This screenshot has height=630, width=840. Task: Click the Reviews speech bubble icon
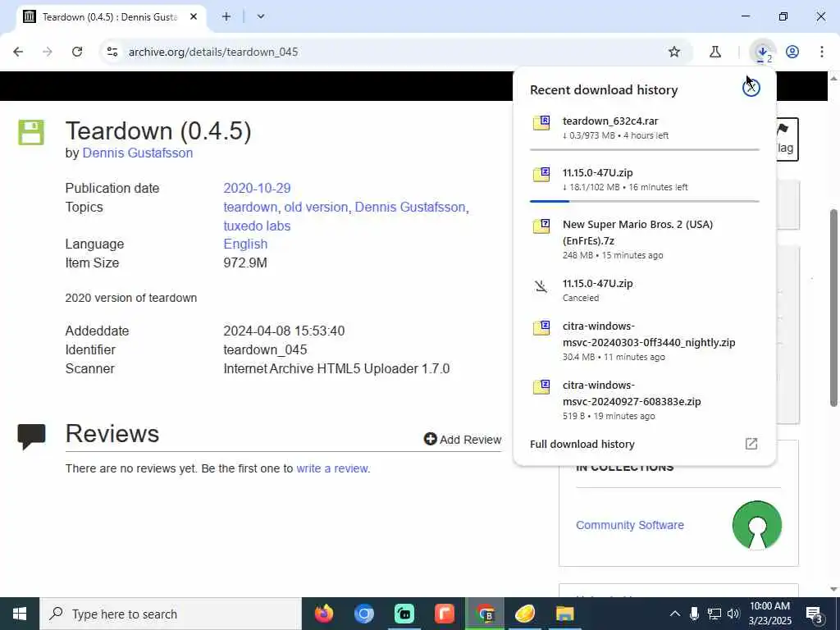pyautogui.click(x=31, y=436)
